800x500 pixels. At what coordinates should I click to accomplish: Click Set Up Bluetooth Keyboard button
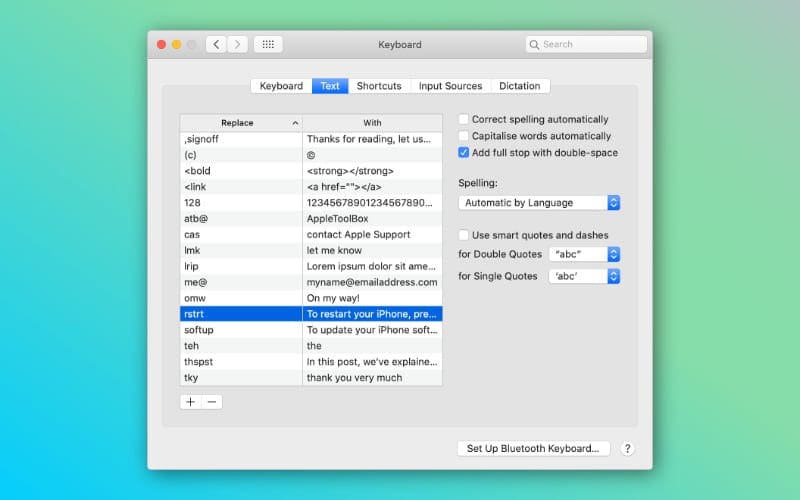(x=533, y=448)
